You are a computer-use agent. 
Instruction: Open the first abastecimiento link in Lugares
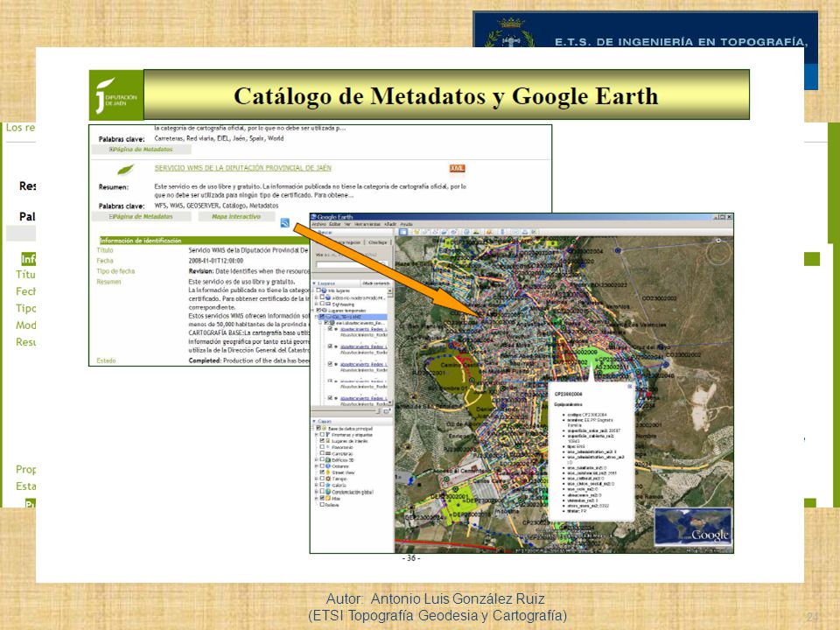(364, 330)
